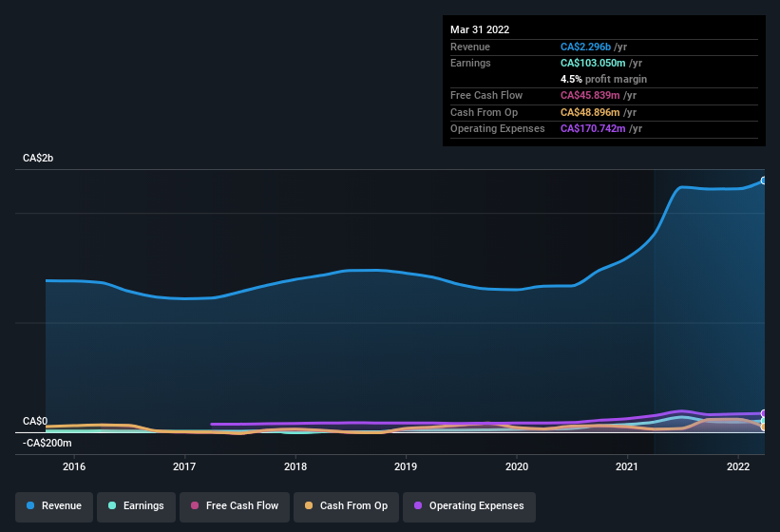Click the 2020 x-axis label
The width and height of the screenshot is (780, 532).
(x=517, y=466)
